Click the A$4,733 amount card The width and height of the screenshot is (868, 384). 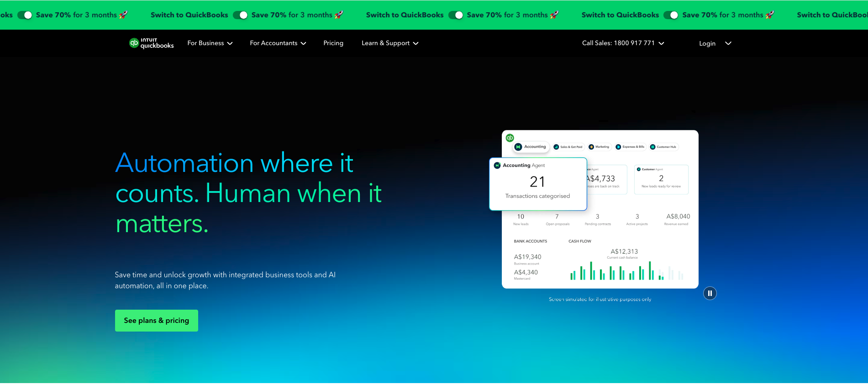point(606,180)
